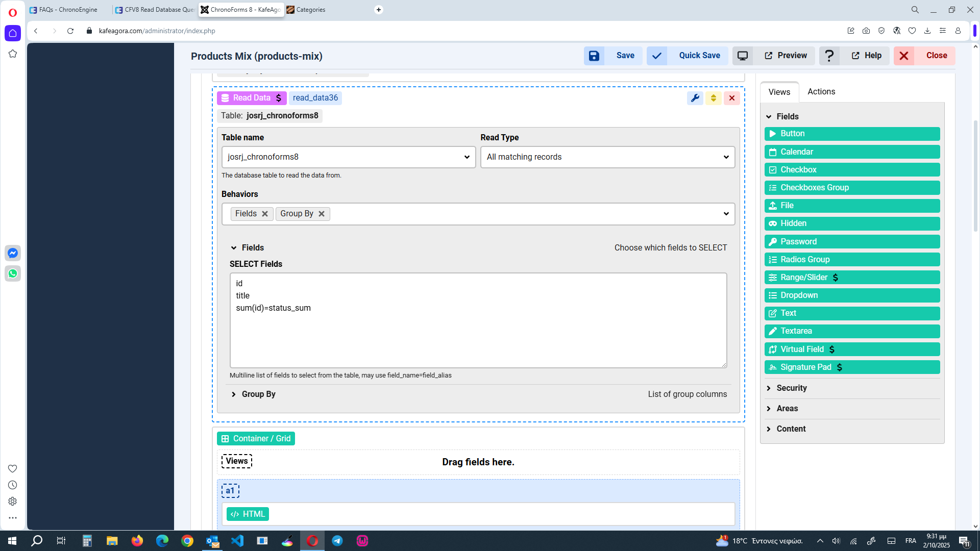Open the Behaviors dropdown arrow
The height and width of the screenshot is (551, 980).
click(726, 214)
